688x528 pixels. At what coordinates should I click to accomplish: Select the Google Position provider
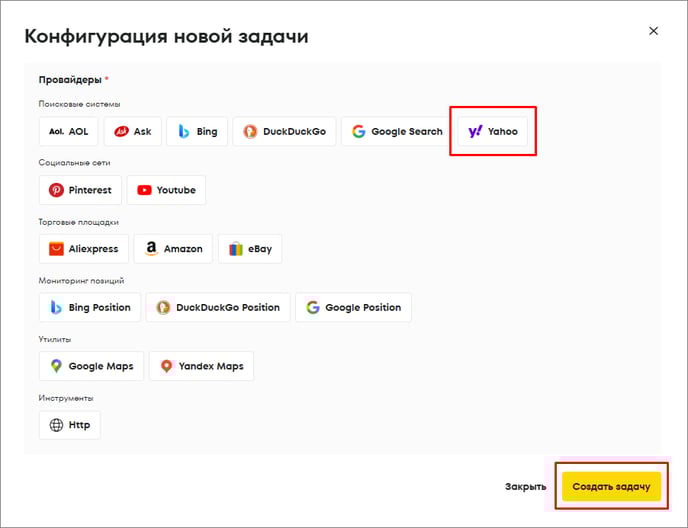point(354,307)
